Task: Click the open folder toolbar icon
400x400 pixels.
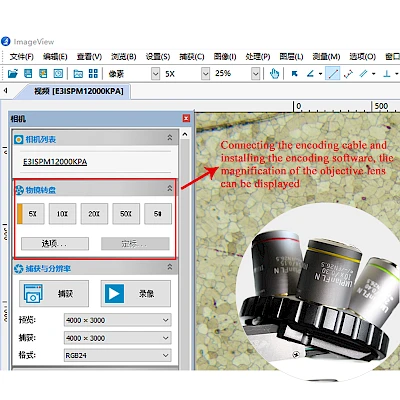Action: click(13, 73)
